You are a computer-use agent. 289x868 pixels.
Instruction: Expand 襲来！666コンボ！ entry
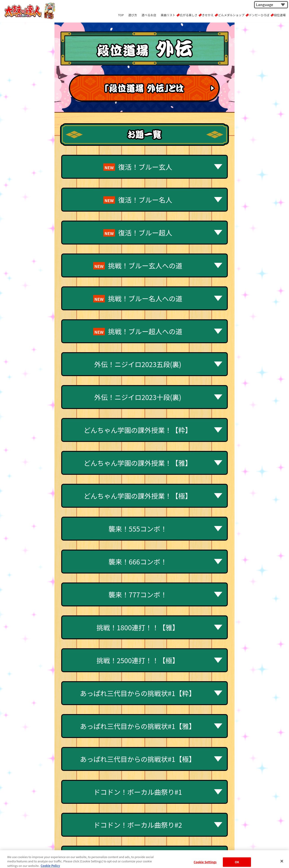144,562
